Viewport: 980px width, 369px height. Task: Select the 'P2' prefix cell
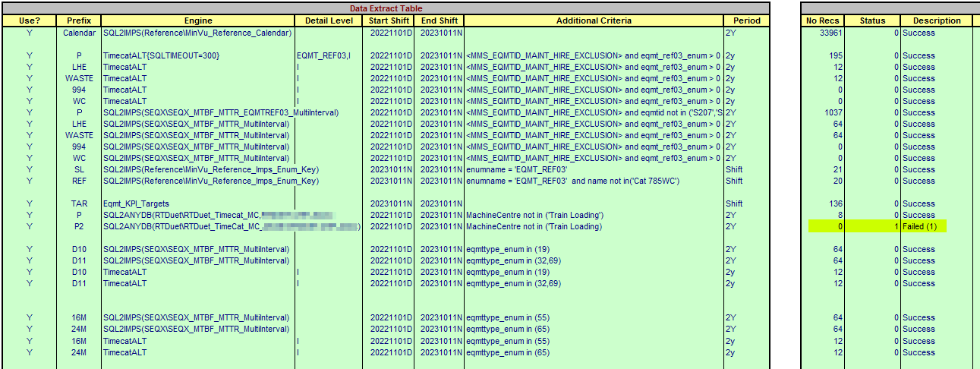(80, 226)
